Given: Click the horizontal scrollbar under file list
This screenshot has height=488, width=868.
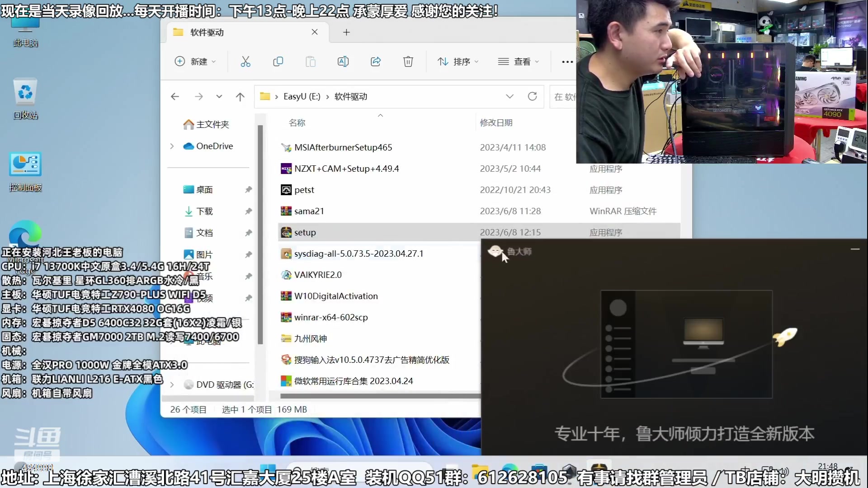Looking at the screenshot, I should point(380,396).
